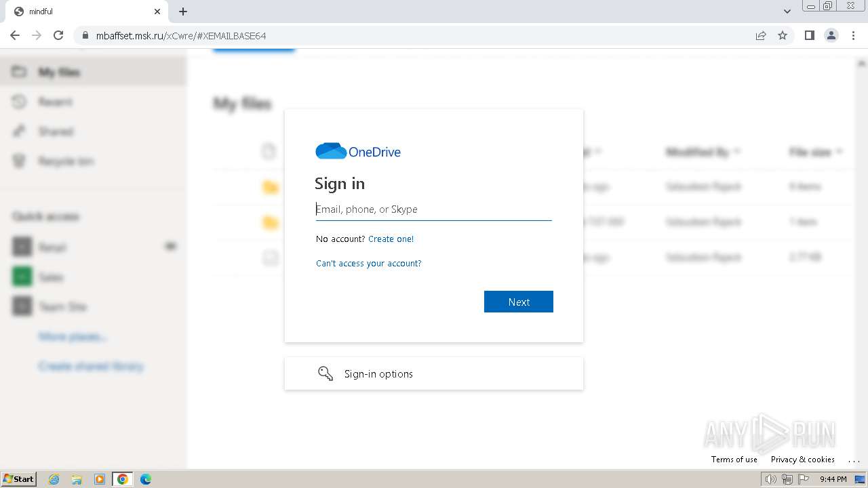The image size is (868, 488).
Task: Click the 9:44 PM system clock
Action: pyautogui.click(x=833, y=479)
